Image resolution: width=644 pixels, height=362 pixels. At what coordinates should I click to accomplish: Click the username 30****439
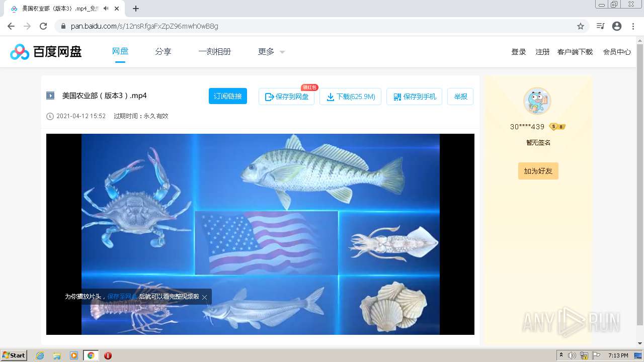527,127
